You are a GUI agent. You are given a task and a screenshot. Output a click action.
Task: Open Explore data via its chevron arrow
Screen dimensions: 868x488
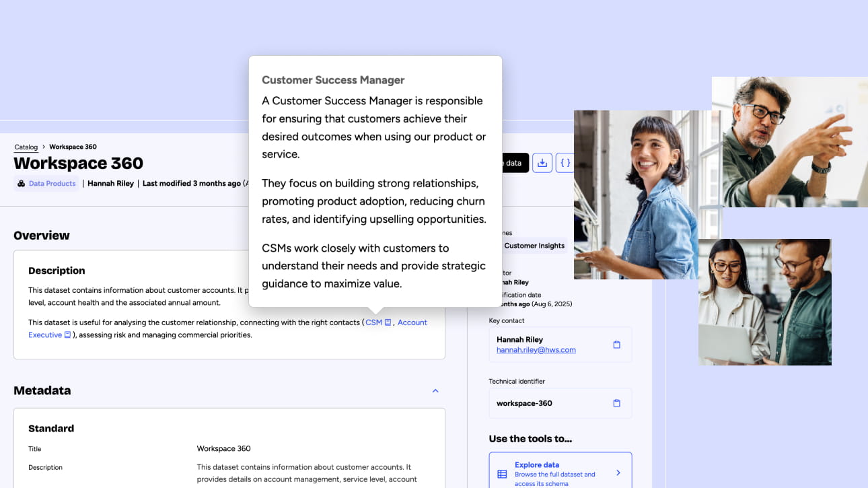tap(618, 473)
